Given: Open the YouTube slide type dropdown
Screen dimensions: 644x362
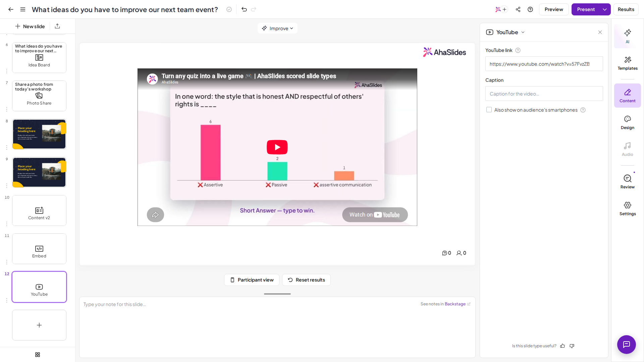Looking at the screenshot, I should pos(505,32).
